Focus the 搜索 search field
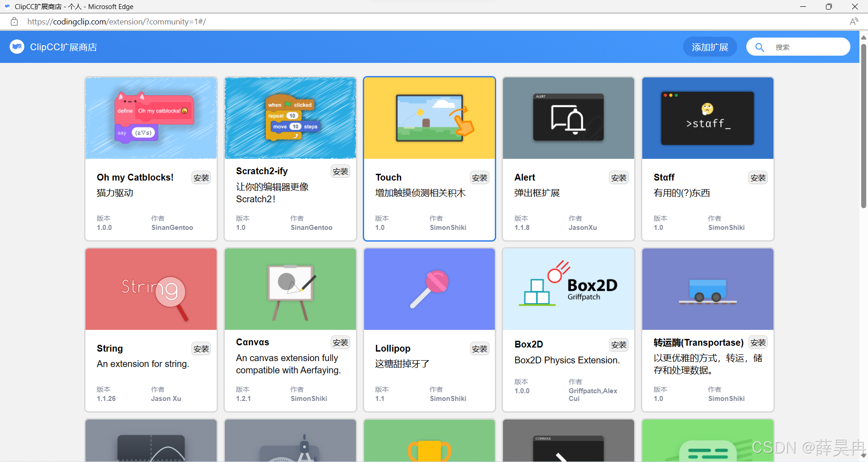This screenshot has height=462, width=868. pyautogui.click(x=798, y=47)
